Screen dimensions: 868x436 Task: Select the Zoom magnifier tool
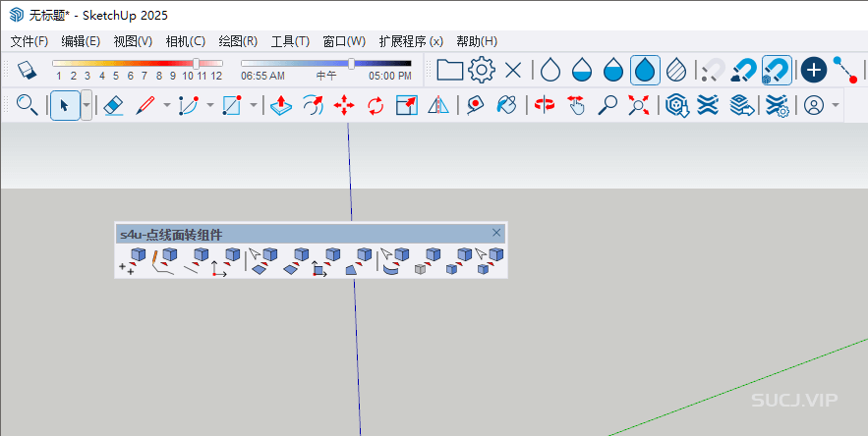coord(608,104)
